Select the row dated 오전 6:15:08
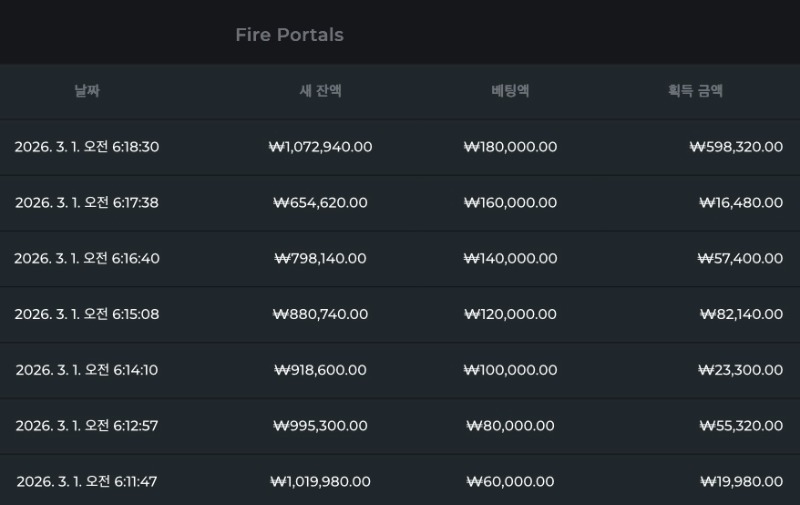The width and height of the screenshot is (800, 505). pos(87,314)
